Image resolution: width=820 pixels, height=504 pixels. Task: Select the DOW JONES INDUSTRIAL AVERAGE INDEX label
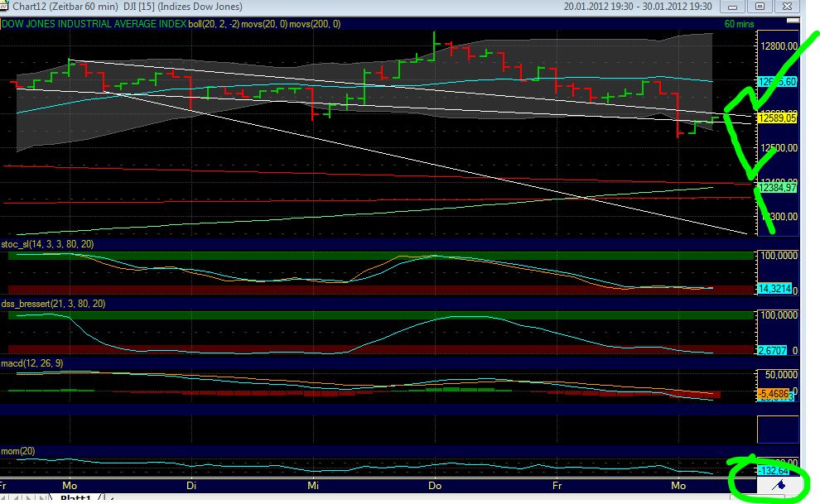click(x=94, y=24)
